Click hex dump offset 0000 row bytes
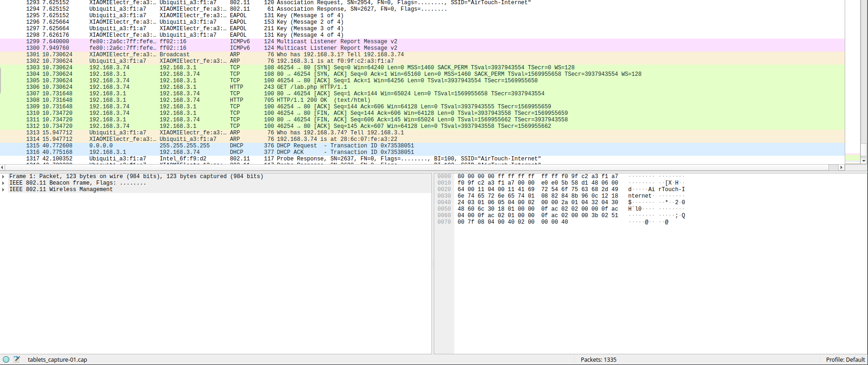Screen dimensions: 868x365 (538, 177)
